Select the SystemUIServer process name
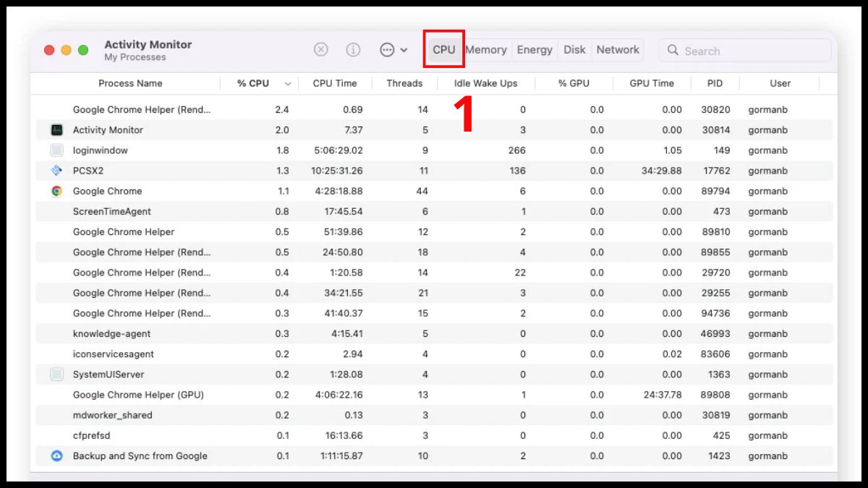The width and height of the screenshot is (868, 488). 109,374
